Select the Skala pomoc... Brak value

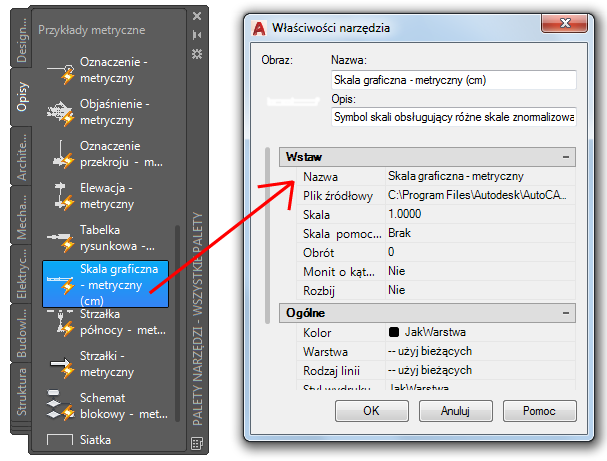[480, 233]
